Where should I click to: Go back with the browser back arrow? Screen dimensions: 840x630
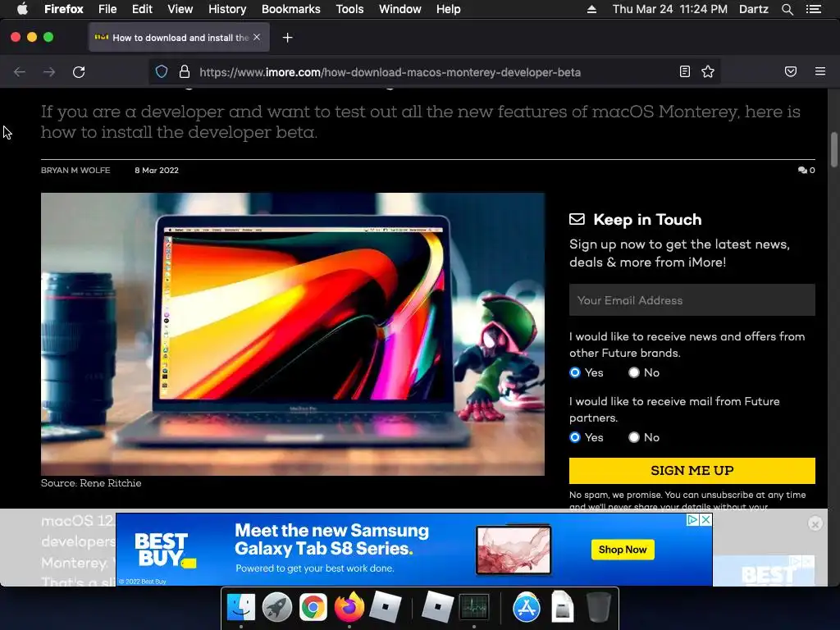(20, 72)
